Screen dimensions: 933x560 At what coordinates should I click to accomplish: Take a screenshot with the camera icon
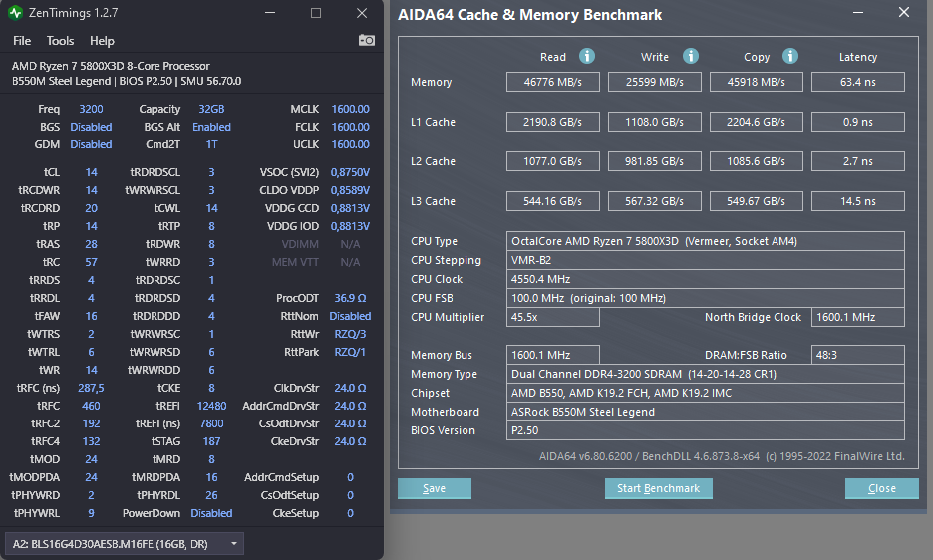(367, 40)
